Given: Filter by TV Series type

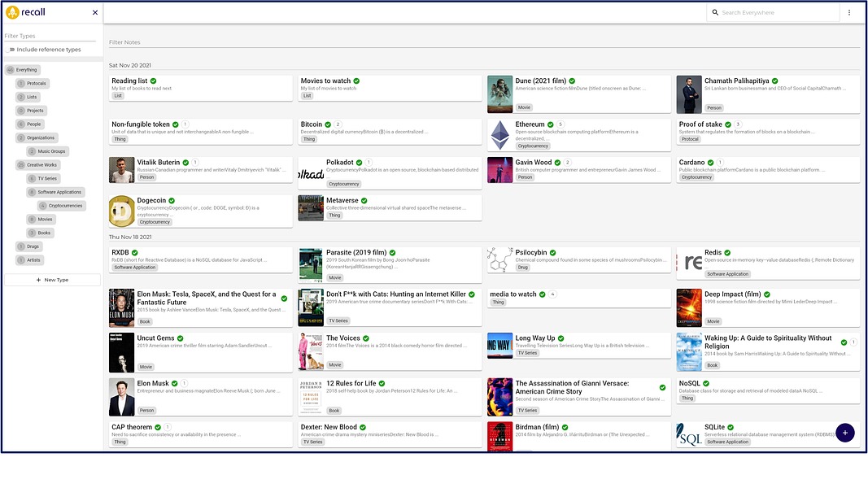Looking at the screenshot, I should pos(43,179).
